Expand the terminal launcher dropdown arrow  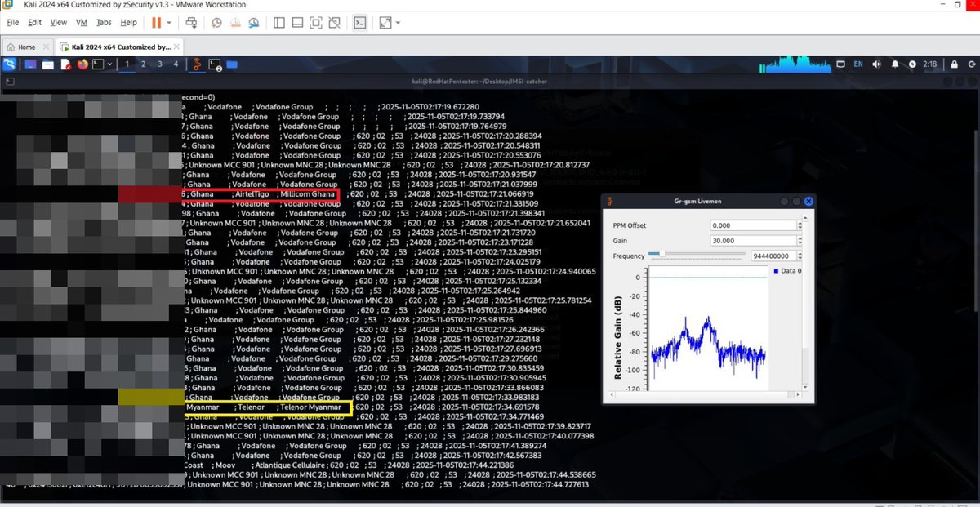[x=109, y=64]
